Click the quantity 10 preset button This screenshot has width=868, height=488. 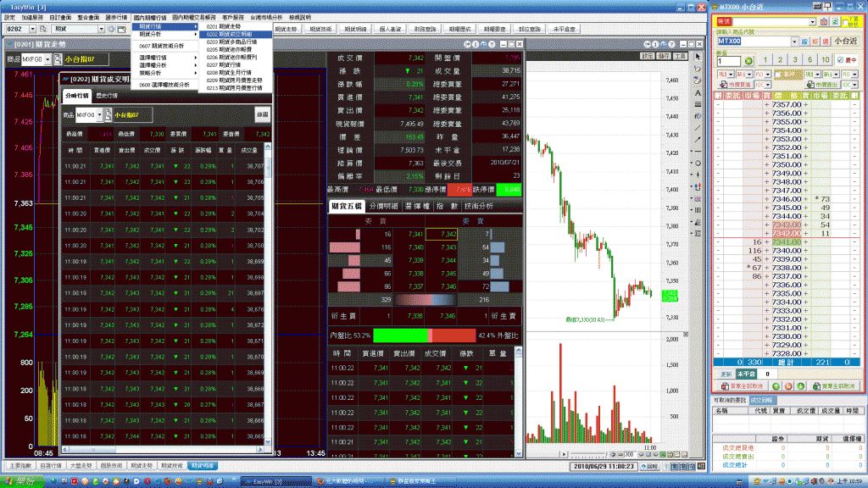coord(826,60)
